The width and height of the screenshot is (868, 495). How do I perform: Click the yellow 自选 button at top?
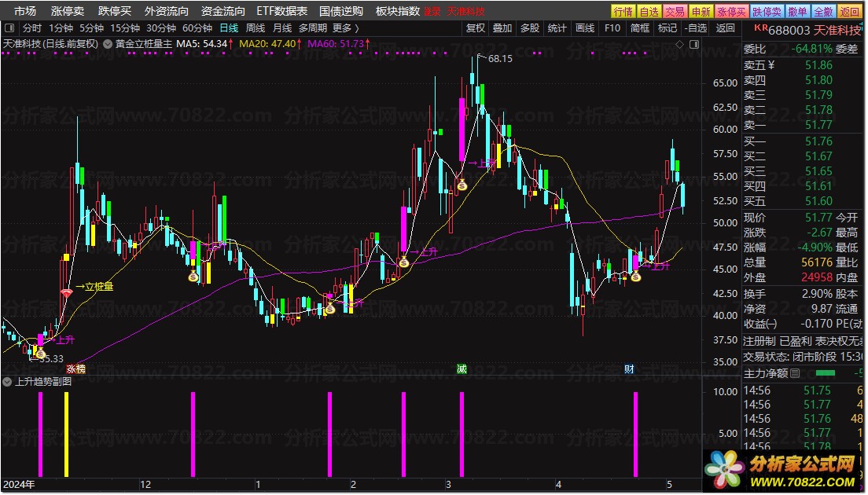[649, 11]
